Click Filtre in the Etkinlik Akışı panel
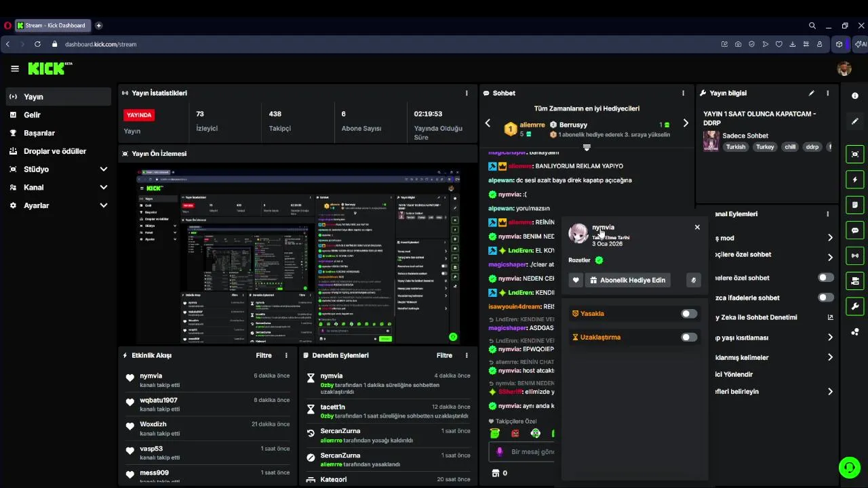868x488 pixels. click(264, 355)
